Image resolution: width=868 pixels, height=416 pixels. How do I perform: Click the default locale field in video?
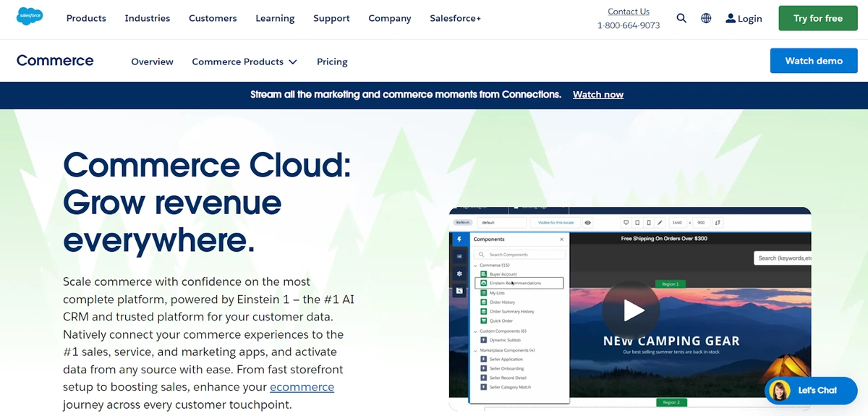[503, 223]
